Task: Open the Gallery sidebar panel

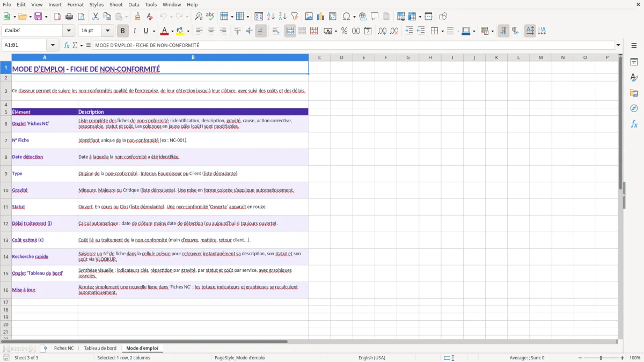Action: pyautogui.click(x=634, y=93)
